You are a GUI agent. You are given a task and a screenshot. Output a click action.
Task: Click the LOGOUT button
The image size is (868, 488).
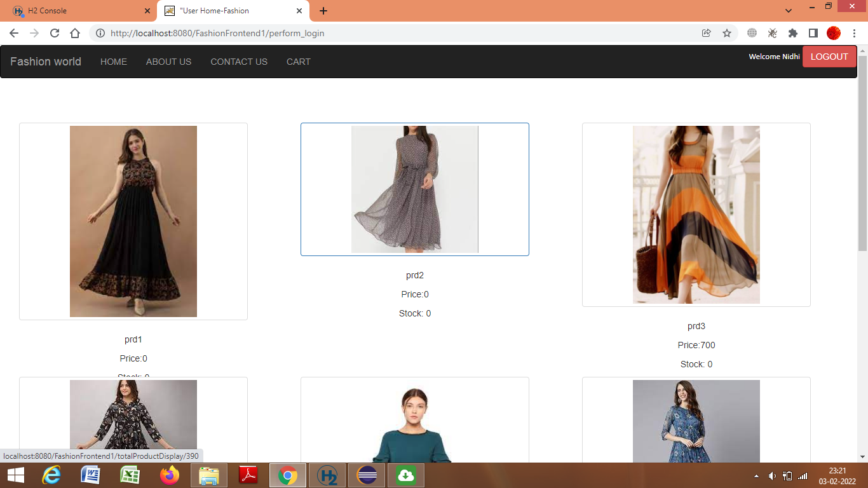click(x=829, y=57)
